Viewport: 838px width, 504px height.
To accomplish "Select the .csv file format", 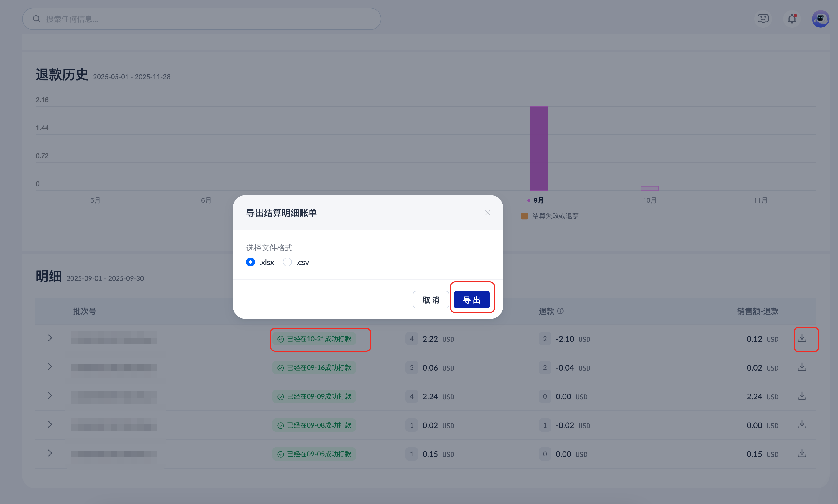I will (287, 262).
